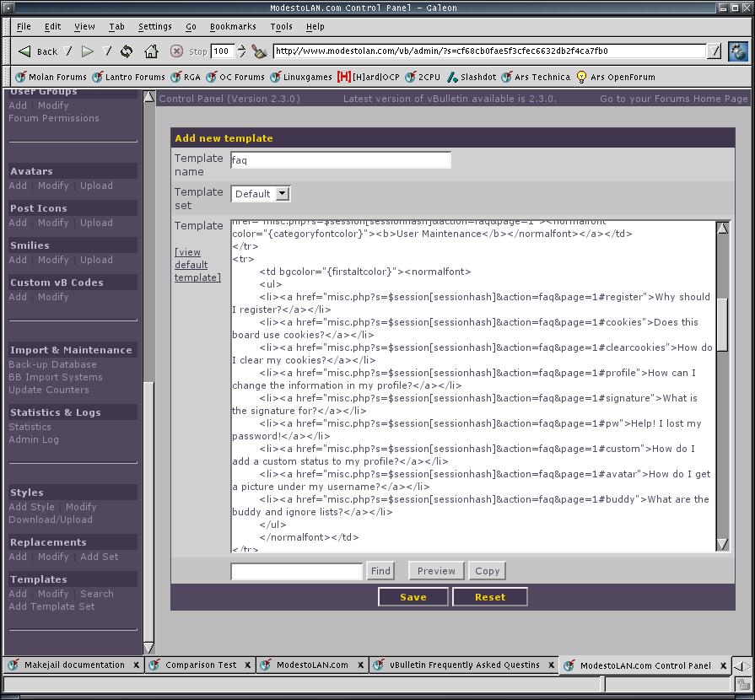The height and width of the screenshot is (700, 755).
Task: Click the zoom level stepper arrows
Action: (242, 51)
